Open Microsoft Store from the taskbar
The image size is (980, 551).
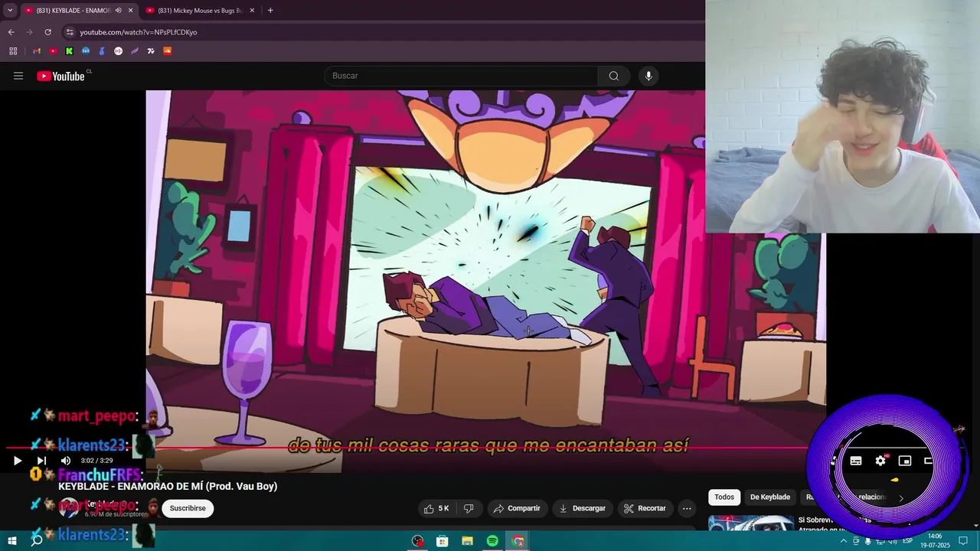tap(443, 541)
